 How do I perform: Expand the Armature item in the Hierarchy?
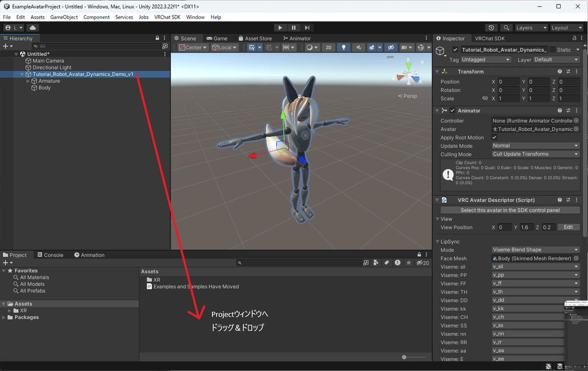[x=27, y=81]
